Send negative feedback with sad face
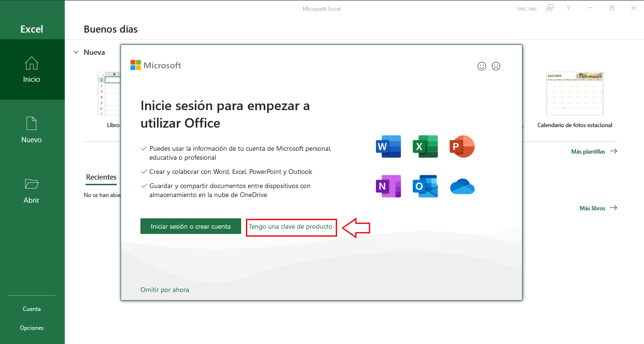This screenshot has height=344, width=644. 496,66
